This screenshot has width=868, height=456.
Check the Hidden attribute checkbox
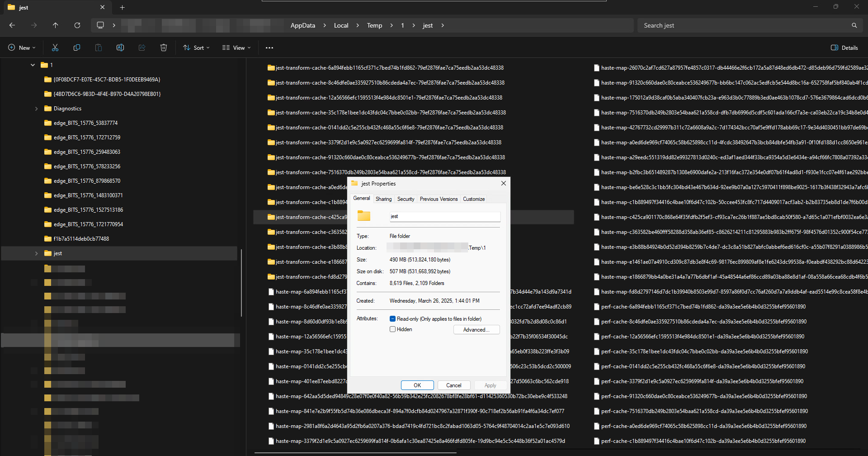(x=392, y=329)
